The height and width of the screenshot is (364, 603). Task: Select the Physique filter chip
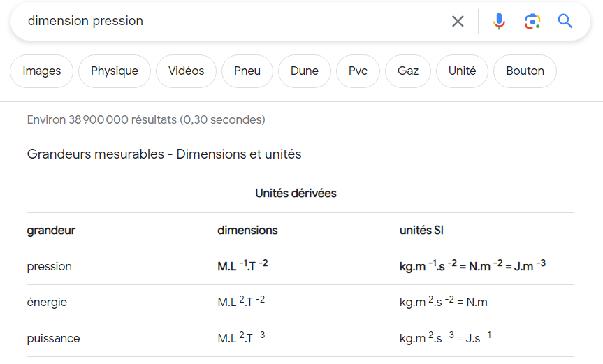pyautogui.click(x=115, y=71)
